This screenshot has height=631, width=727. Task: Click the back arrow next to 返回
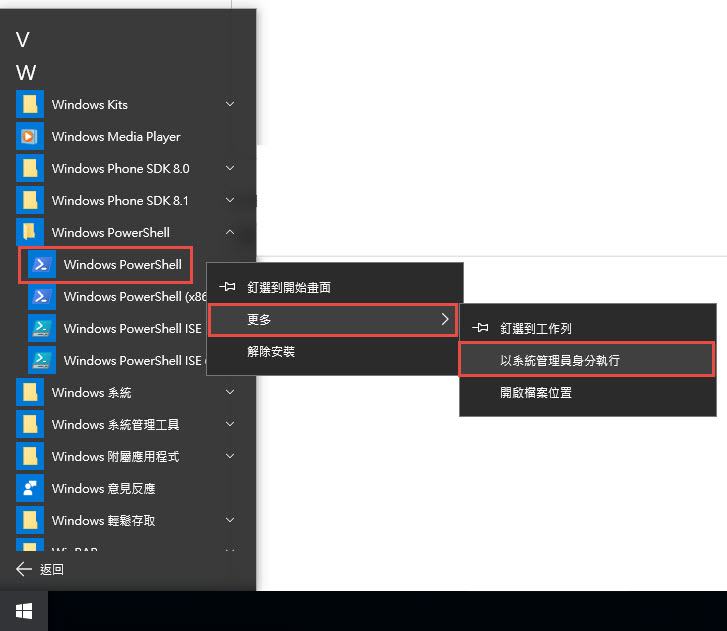(24, 569)
